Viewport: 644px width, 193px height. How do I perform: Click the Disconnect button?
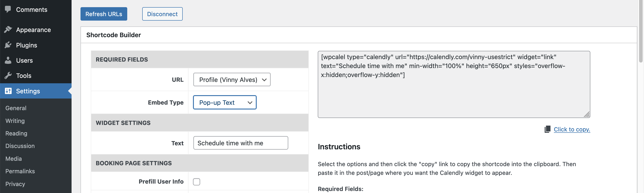[162, 14]
